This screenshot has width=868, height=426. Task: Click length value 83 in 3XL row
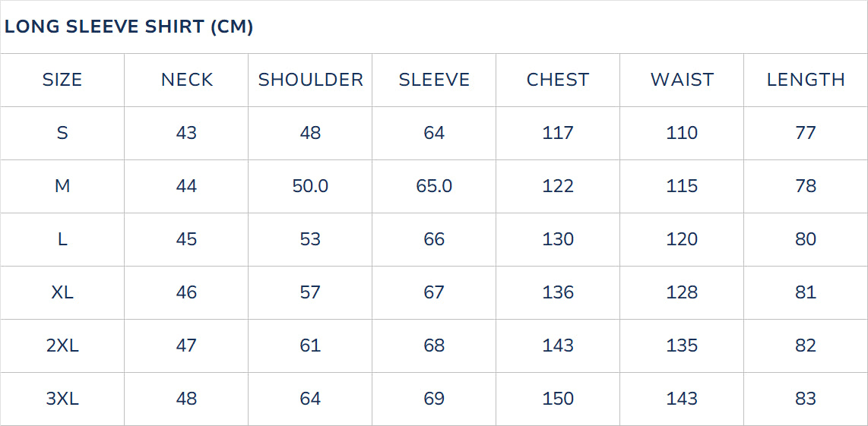806,399
